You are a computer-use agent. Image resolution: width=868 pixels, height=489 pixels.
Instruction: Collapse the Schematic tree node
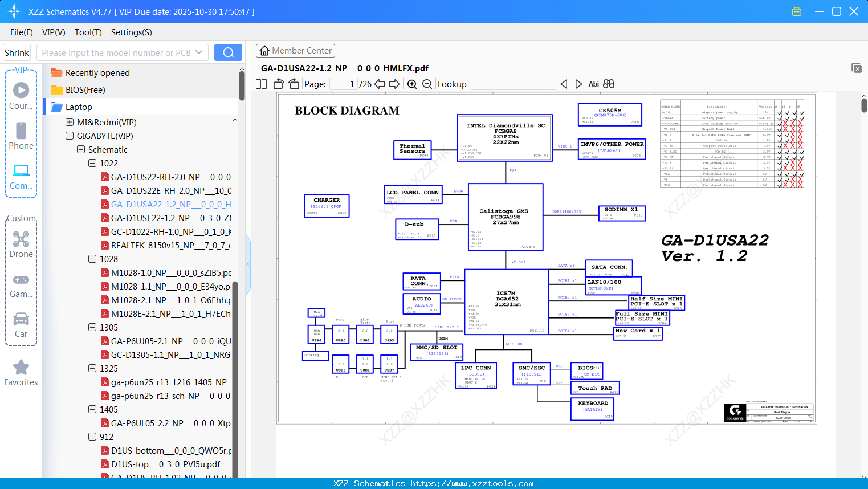coord(81,149)
